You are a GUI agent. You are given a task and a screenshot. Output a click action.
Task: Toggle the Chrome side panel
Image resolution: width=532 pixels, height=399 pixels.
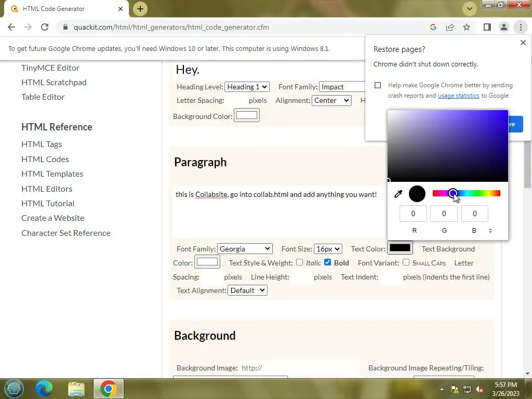tap(487, 27)
